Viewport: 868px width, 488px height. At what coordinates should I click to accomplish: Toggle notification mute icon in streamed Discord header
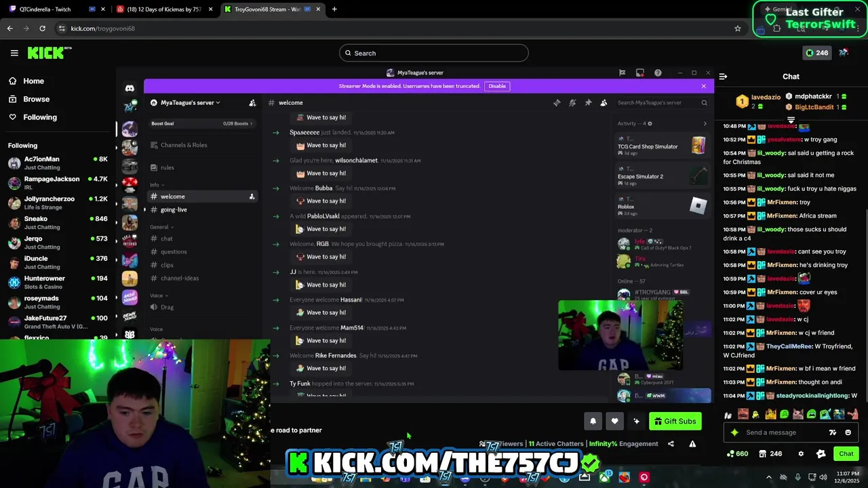572,102
